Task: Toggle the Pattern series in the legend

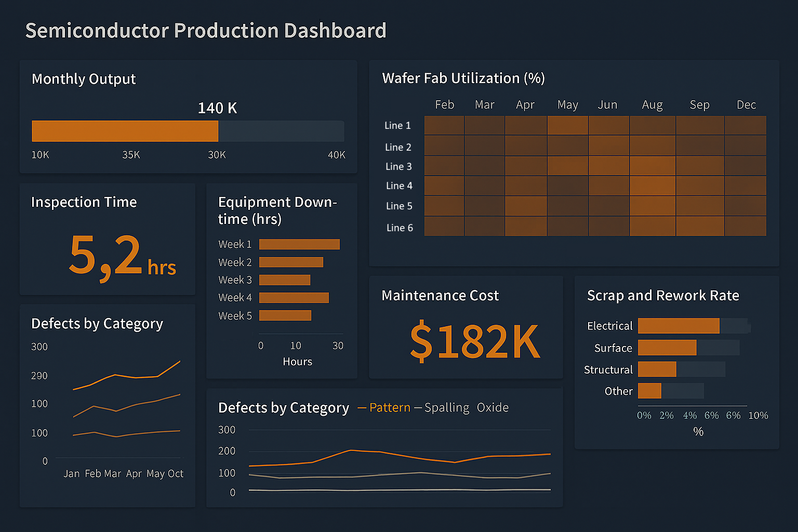Action: click(390, 407)
